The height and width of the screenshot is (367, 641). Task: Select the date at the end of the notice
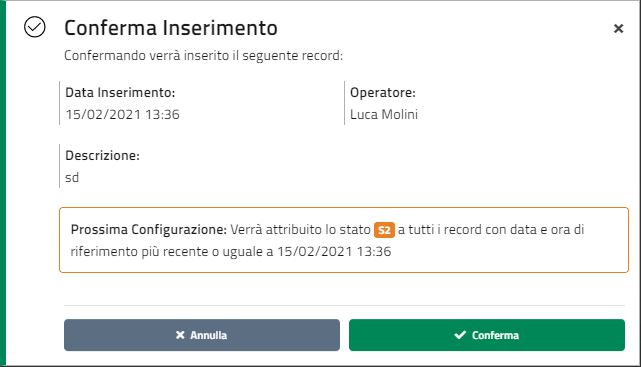pyautogui.click(x=334, y=251)
